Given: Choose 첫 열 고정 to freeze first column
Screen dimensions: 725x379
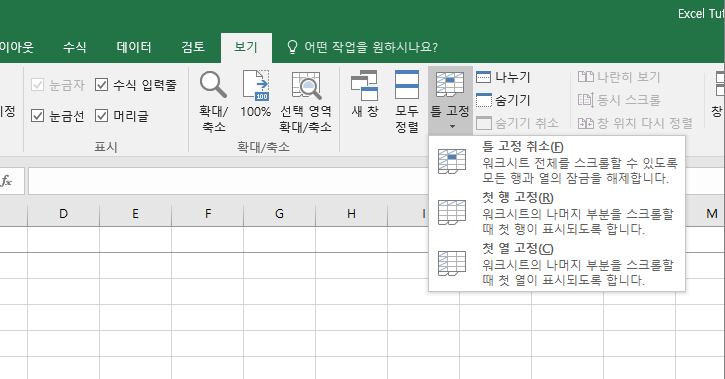Looking at the screenshot, I should [x=557, y=264].
